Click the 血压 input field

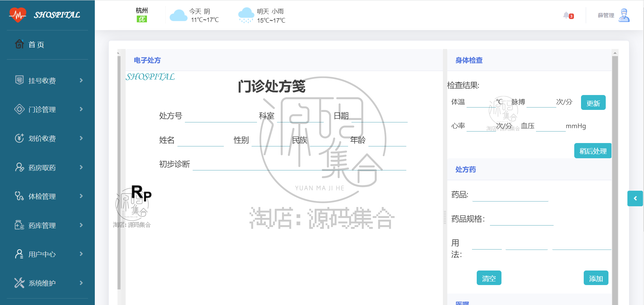coord(551,126)
